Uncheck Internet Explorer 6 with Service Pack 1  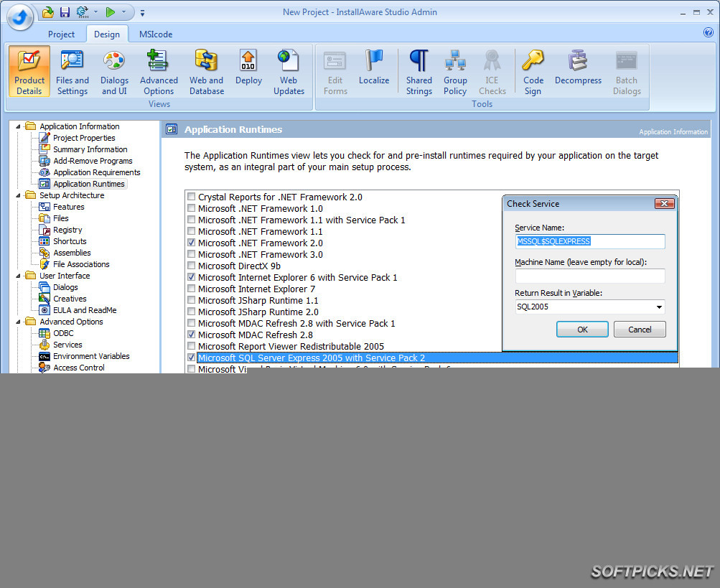[x=192, y=277]
